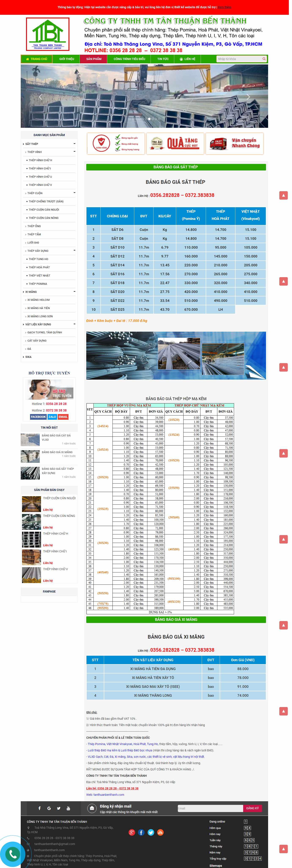Collapse the VẬT LIỆU XÂY DỰNG category
292x868 pixels.
[74, 324]
